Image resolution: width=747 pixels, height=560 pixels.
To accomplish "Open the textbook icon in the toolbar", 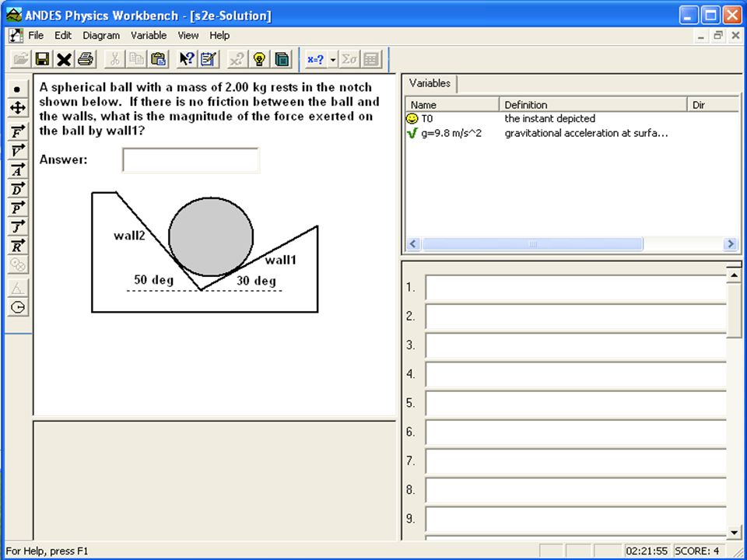I will point(282,59).
